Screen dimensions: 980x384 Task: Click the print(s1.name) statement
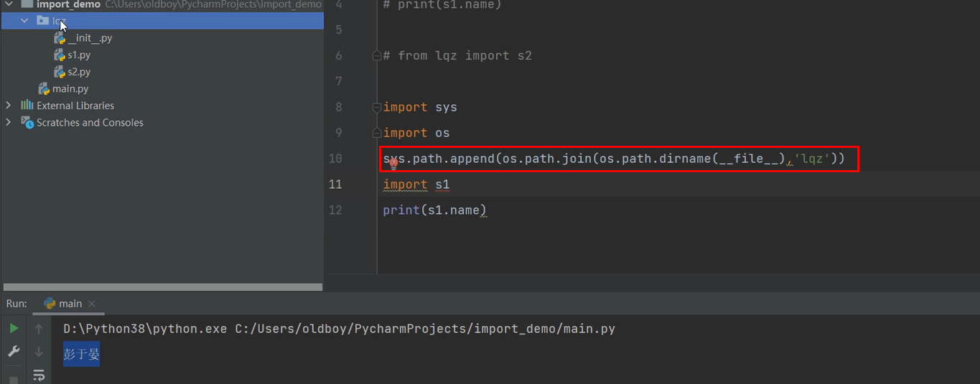coord(435,210)
